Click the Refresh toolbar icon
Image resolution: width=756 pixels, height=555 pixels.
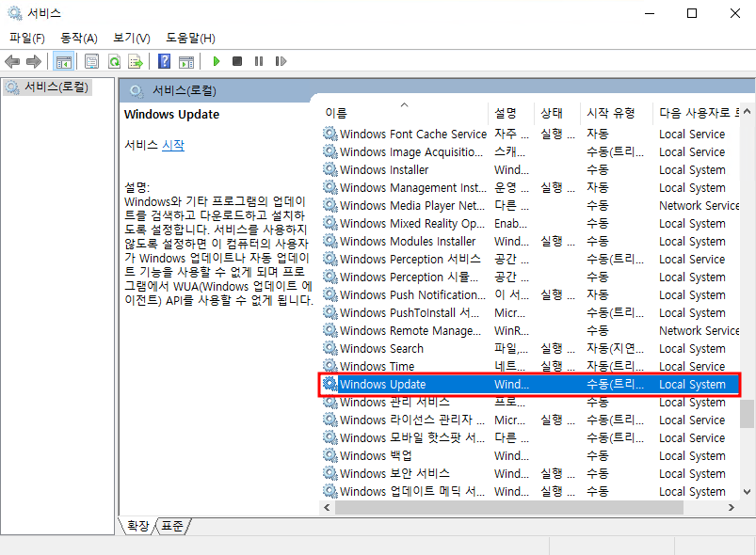[114, 61]
